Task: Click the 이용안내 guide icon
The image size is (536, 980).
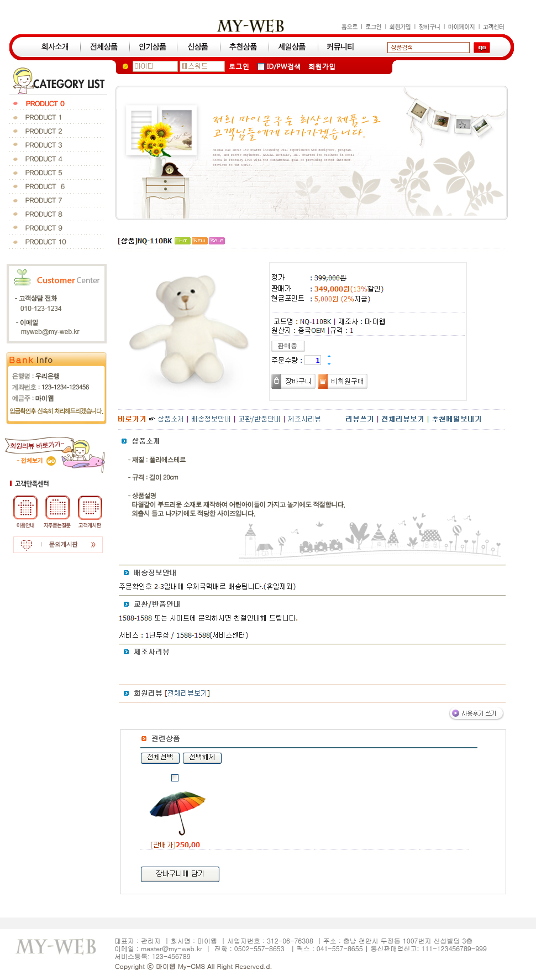Action: [25, 508]
